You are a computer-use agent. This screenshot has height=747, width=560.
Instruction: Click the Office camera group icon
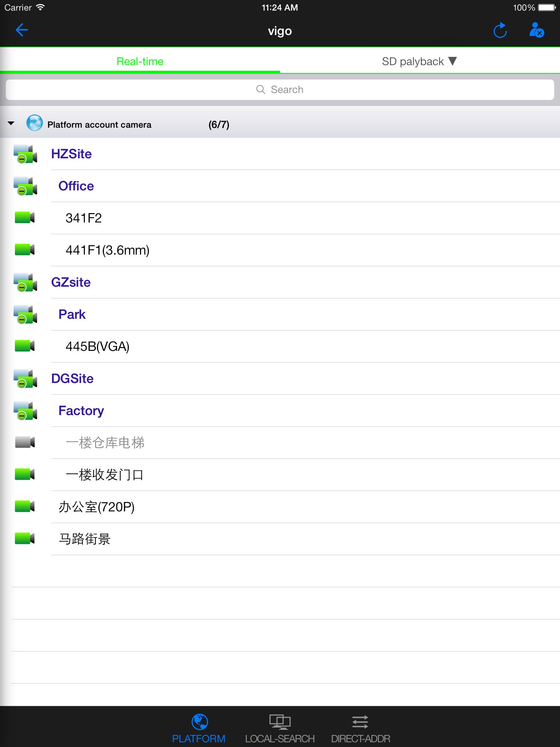(25, 186)
